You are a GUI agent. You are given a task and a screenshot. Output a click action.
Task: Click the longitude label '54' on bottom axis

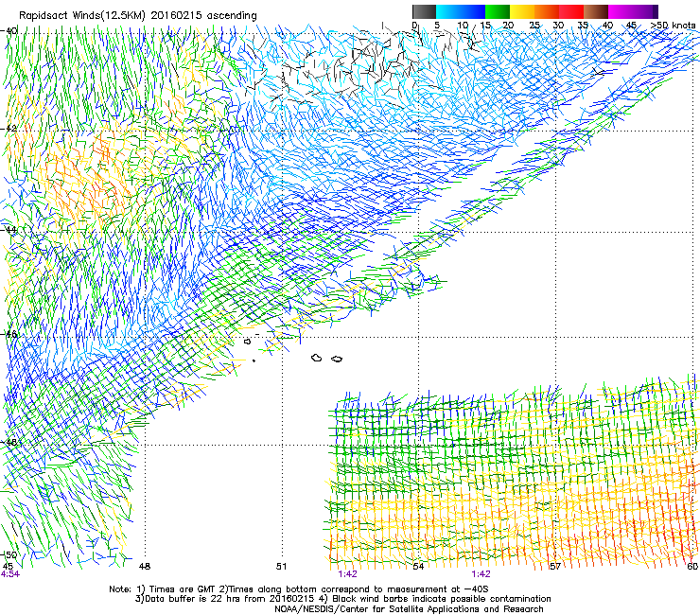[418, 567]
